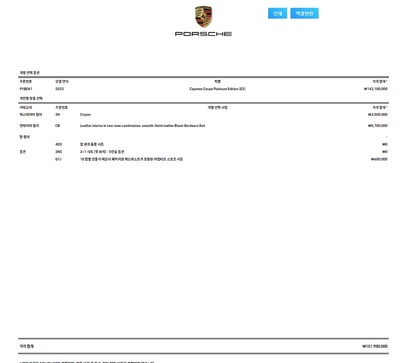Screen dimensions: 400x363
Task: Click the 3H exterior color option code
Action: click(x=57, y=115)
